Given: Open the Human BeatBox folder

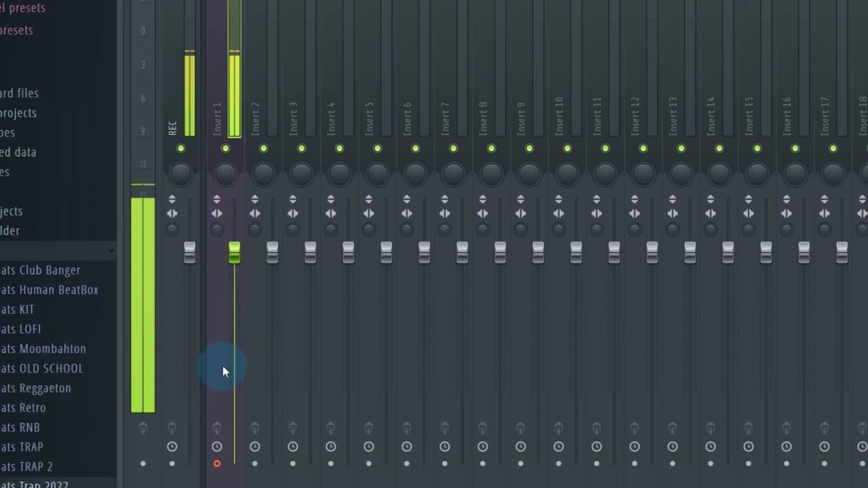Looking at the screenshot, I should pyautogui.click(x=49, y=289).
